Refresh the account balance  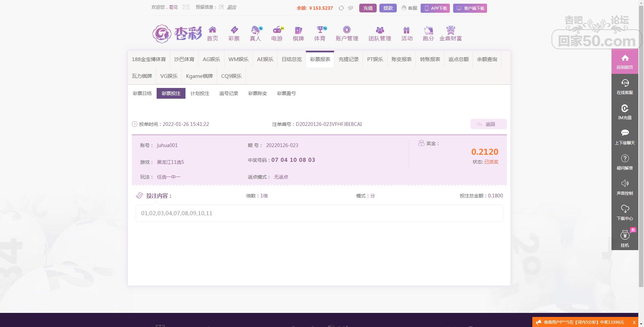point(341,8)
